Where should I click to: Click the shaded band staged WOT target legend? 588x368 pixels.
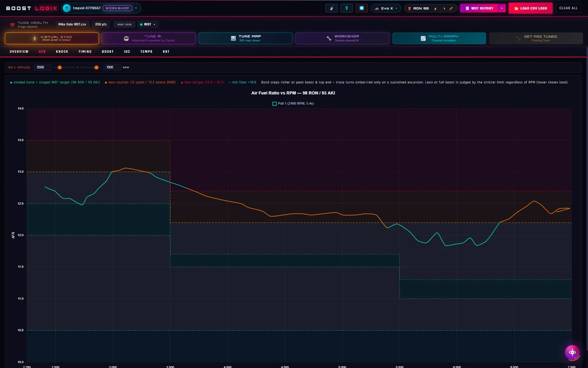click(x=55, y=82)
